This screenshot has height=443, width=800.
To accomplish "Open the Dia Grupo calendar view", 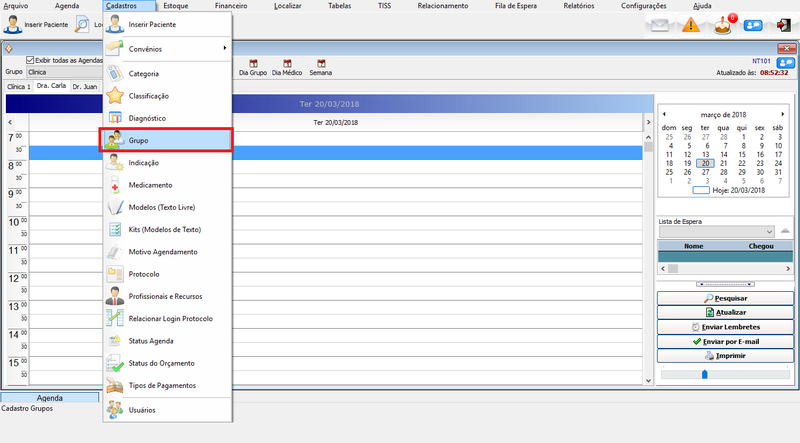I will (252, 67).
